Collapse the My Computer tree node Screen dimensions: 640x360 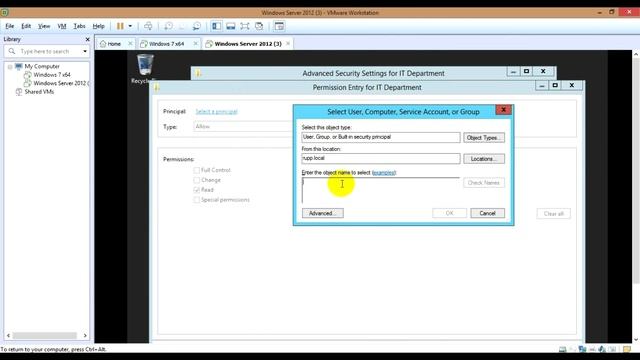coord(10,67)
